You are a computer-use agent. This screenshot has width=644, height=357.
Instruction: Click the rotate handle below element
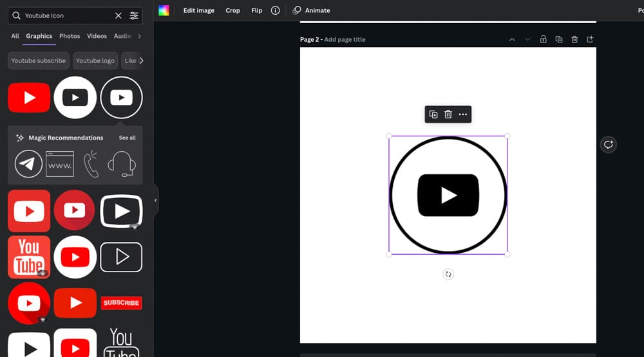pos(448,274)
